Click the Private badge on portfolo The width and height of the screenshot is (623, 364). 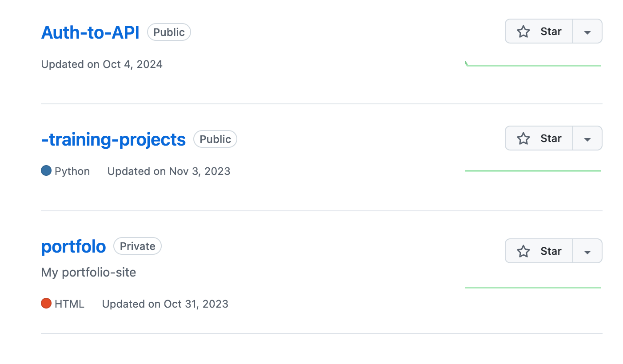[x=137, y=246]
